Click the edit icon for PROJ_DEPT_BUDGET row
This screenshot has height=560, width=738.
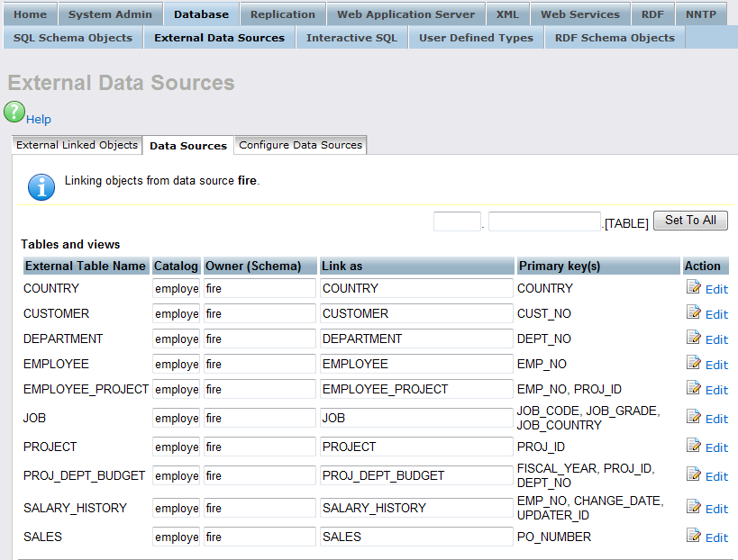tap(693, 474)
